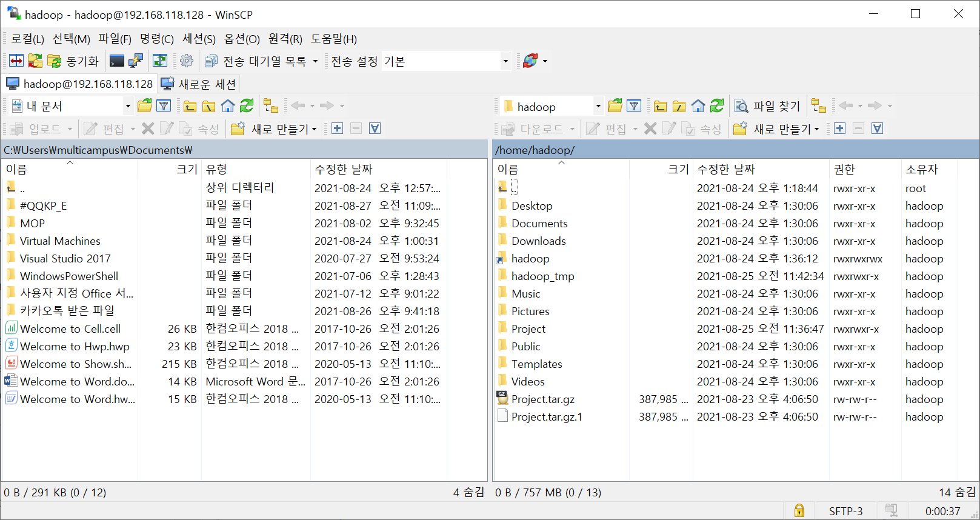Screen dimensions: 980x520
Task: Click the remote directory tree icon
Action: [x=819, y=106]
